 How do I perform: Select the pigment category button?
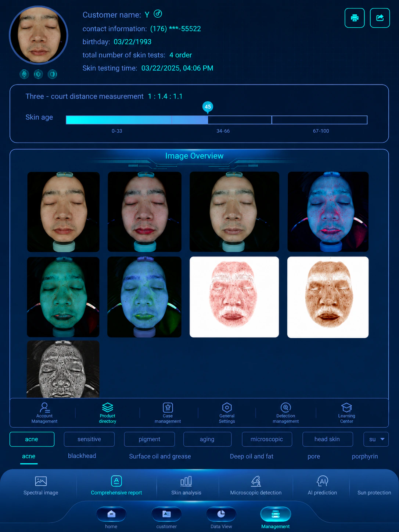tap(150, 439)
